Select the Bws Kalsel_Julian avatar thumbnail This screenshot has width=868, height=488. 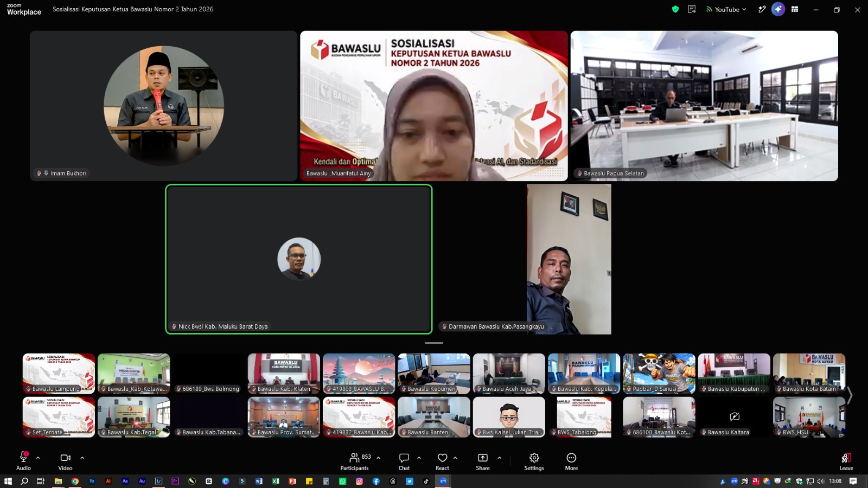point(509,417)
